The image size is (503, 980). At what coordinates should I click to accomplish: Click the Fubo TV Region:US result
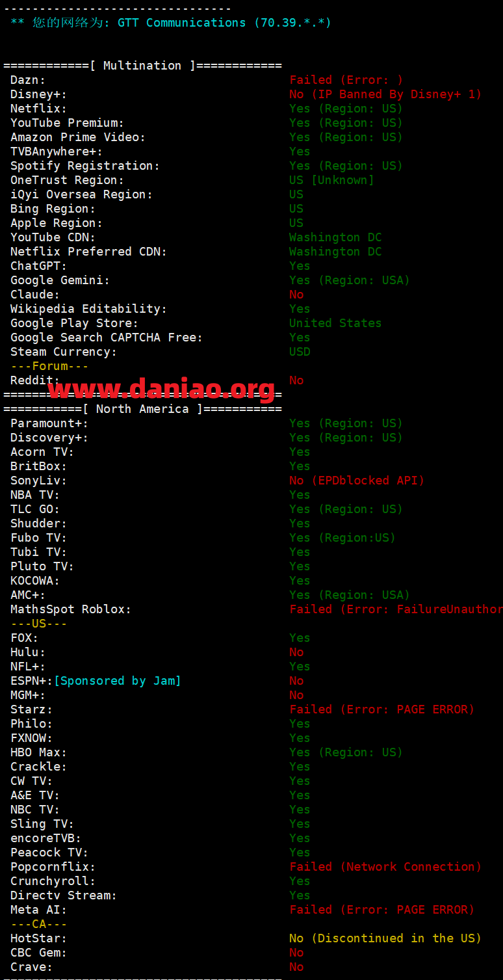(x=342, y=538)
